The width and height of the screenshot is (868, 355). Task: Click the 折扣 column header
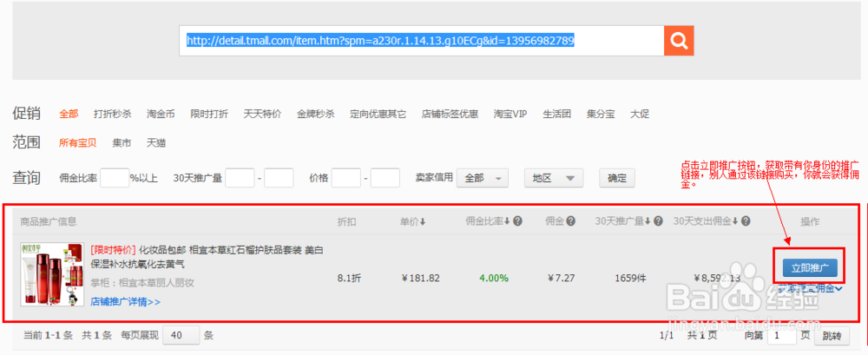pyautogui.click(x=346, y=221)
